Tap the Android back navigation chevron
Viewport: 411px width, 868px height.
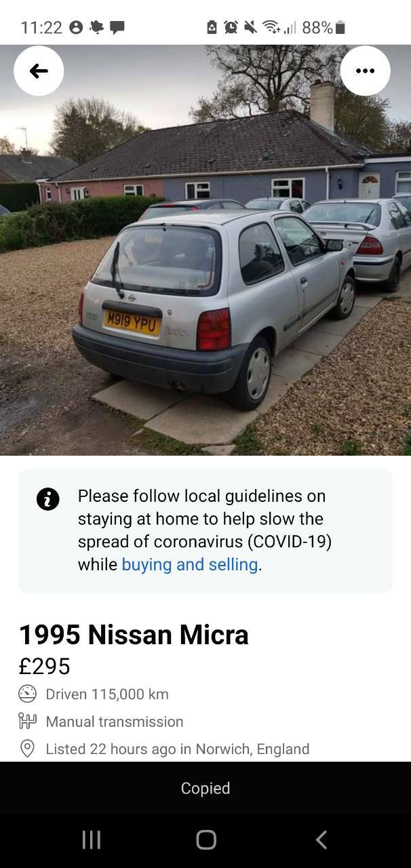[x=321, y=840]
